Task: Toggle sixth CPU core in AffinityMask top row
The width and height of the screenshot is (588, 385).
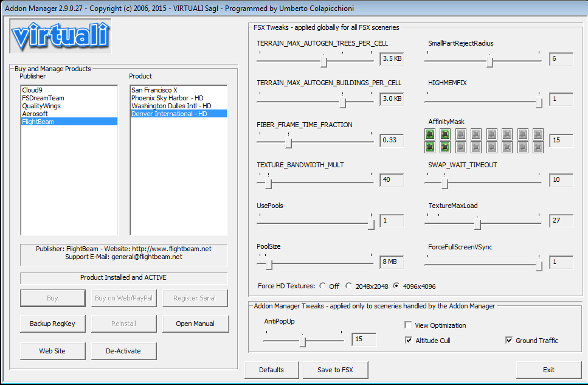Action: coord(507,134)
